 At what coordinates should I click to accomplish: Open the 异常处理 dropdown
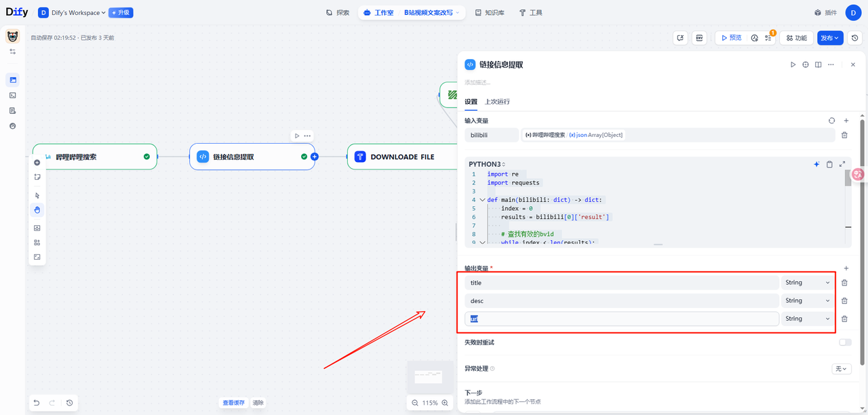(x=841, y=369)
